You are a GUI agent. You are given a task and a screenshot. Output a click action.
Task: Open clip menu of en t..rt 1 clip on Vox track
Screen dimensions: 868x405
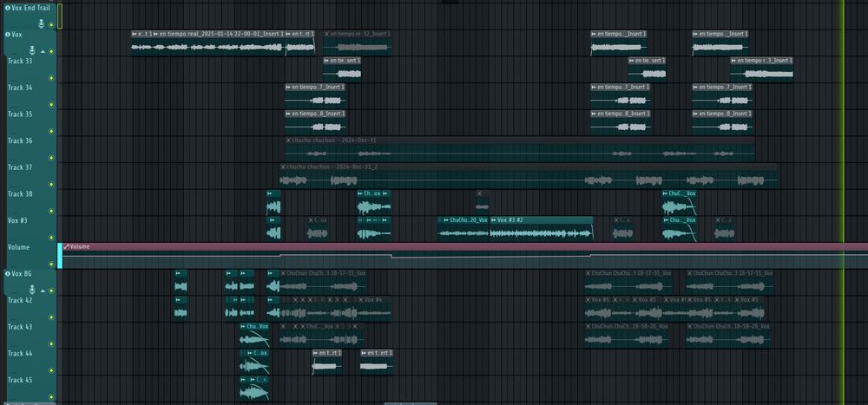[288, 34]
